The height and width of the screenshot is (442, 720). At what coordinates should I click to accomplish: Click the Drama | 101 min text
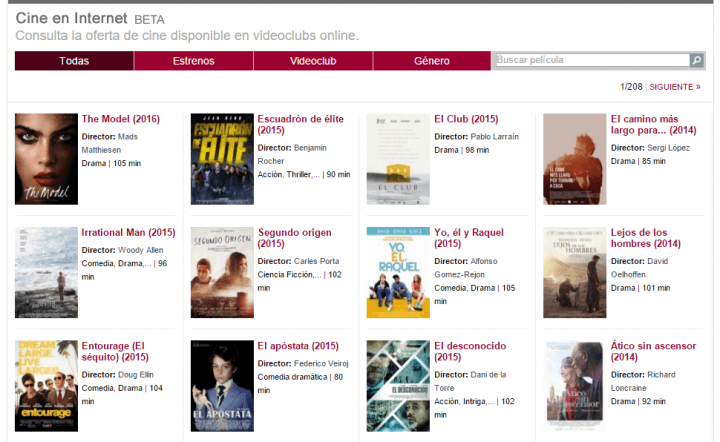640,288
